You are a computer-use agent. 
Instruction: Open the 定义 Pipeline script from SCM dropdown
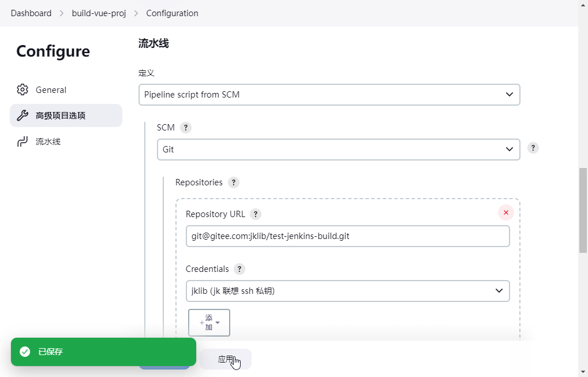coord(329,95)
